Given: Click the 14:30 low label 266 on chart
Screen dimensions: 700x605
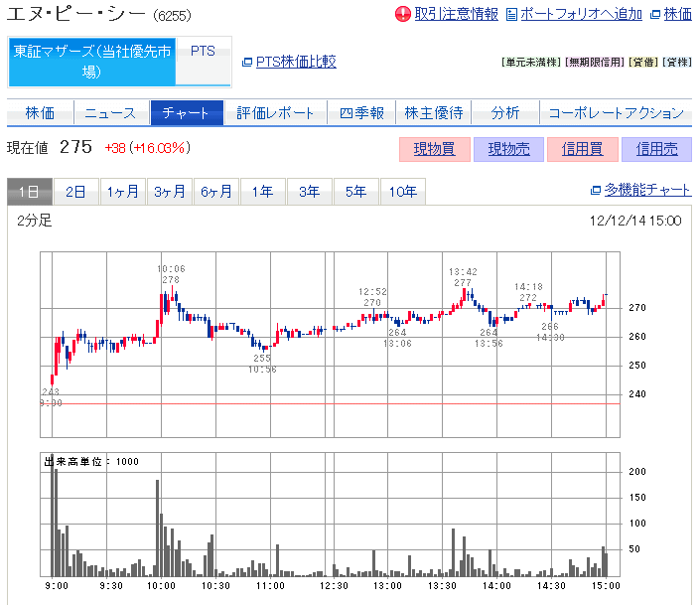Looking at the screenshot, I should [x=550, y=332].
